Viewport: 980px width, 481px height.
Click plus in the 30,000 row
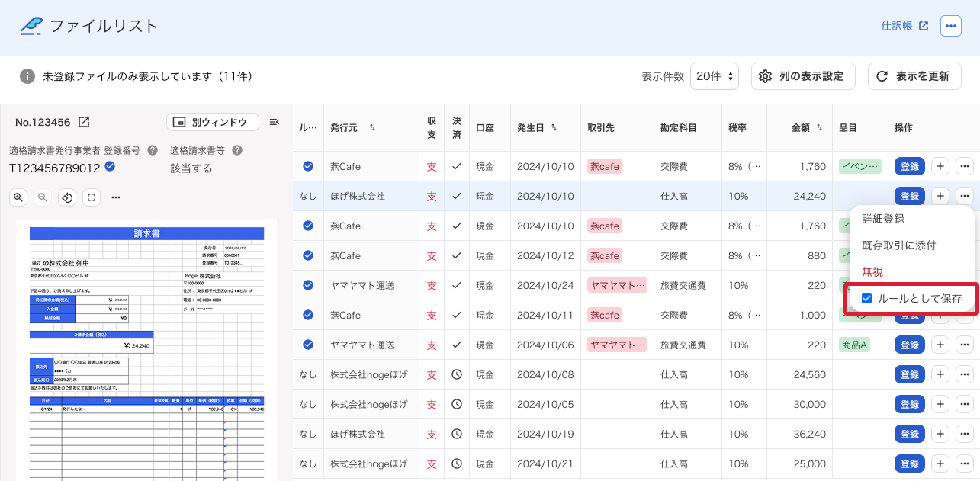pos(940,404)
